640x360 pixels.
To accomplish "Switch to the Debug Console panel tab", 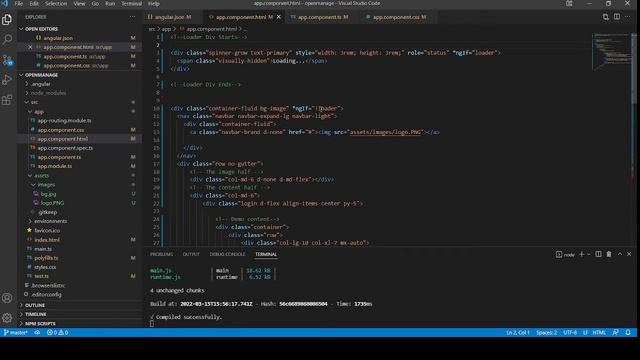I will 227,254.
